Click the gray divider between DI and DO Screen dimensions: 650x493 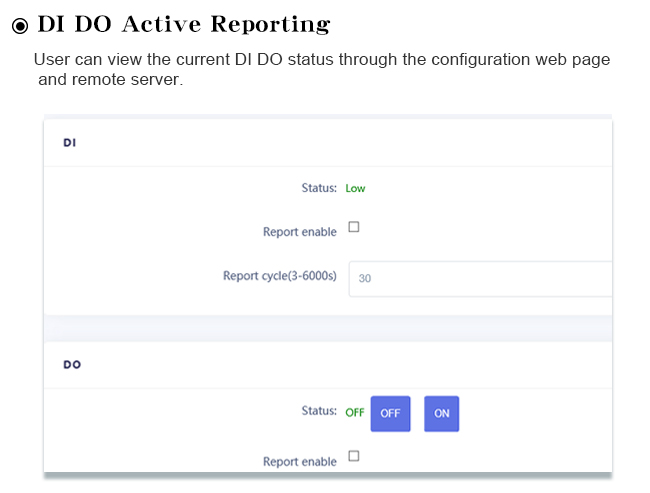pos(328,328)
